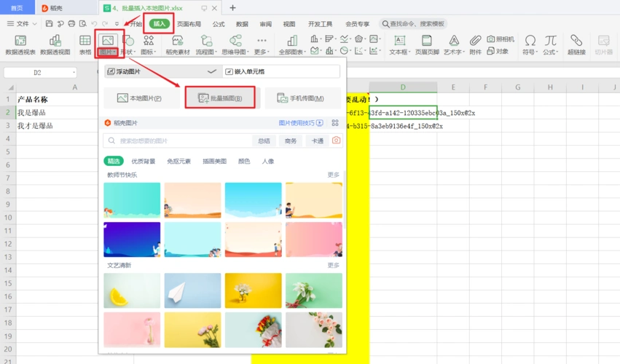This screenshot has height=364, width=620.
Task: Click the print preview icon
Action: pos(82,24)
